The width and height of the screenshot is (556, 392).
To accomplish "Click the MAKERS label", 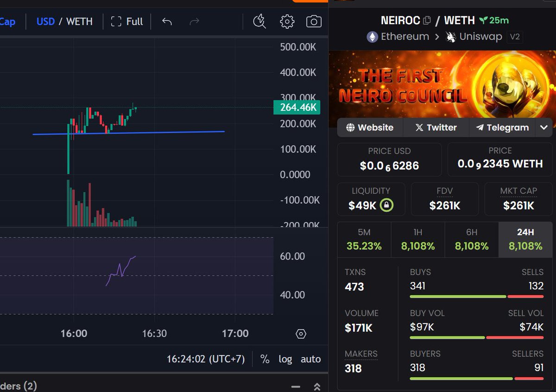I will coord(361,354).
